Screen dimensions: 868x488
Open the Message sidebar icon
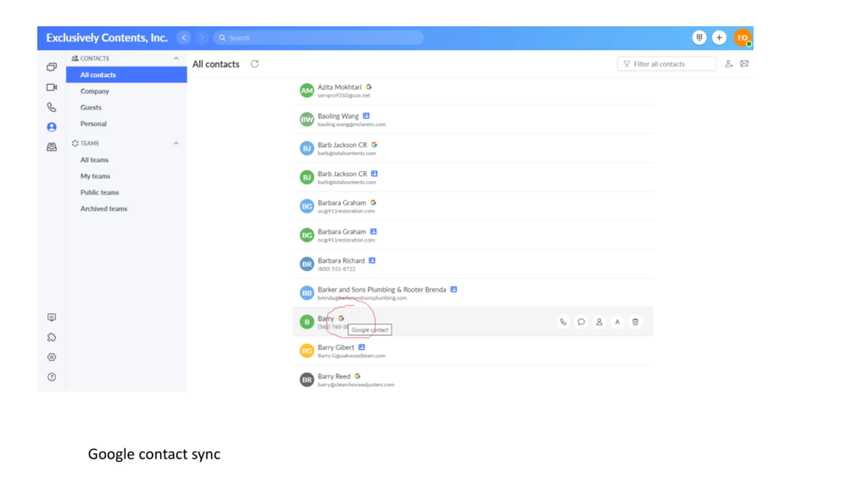coord(52,67)
